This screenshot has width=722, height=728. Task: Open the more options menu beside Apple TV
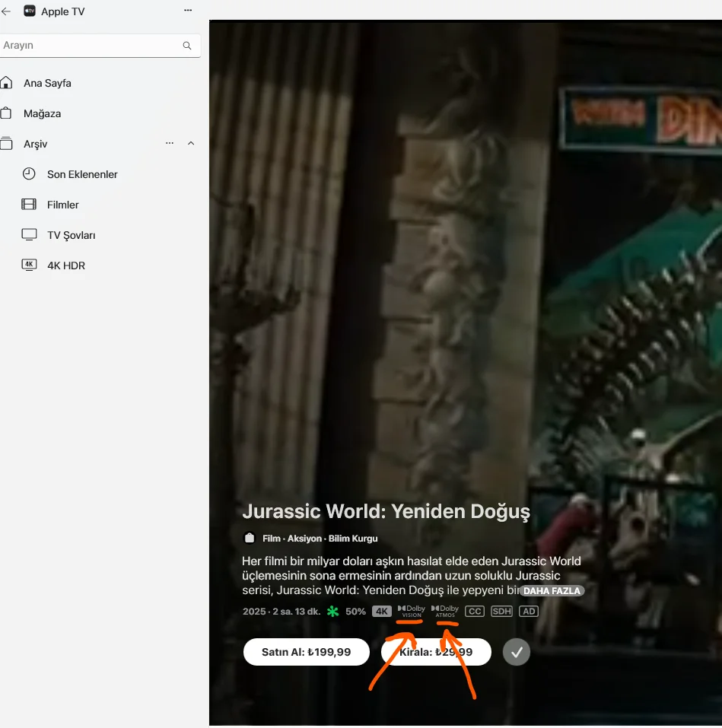click(188, 10)
